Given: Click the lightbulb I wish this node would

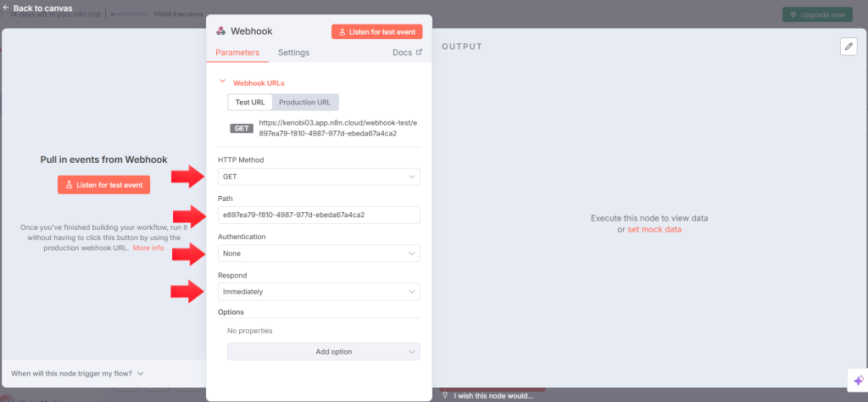Looking at the screenshot, I should click(x=487, y=396).
